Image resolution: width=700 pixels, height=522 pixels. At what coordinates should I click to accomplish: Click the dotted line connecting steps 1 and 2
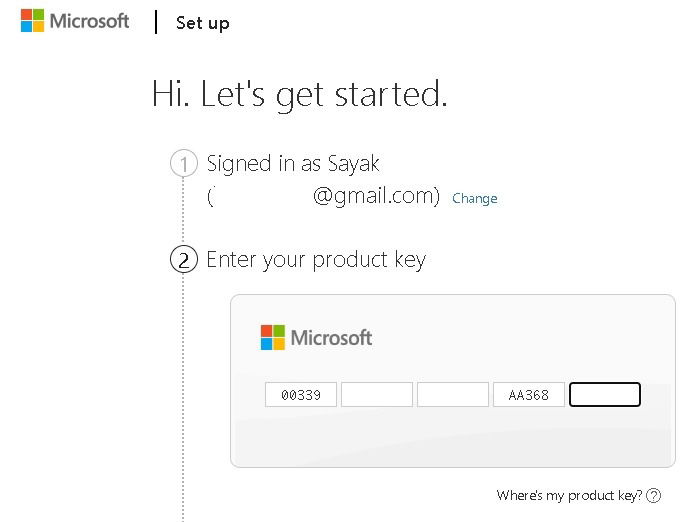(183, 211)
